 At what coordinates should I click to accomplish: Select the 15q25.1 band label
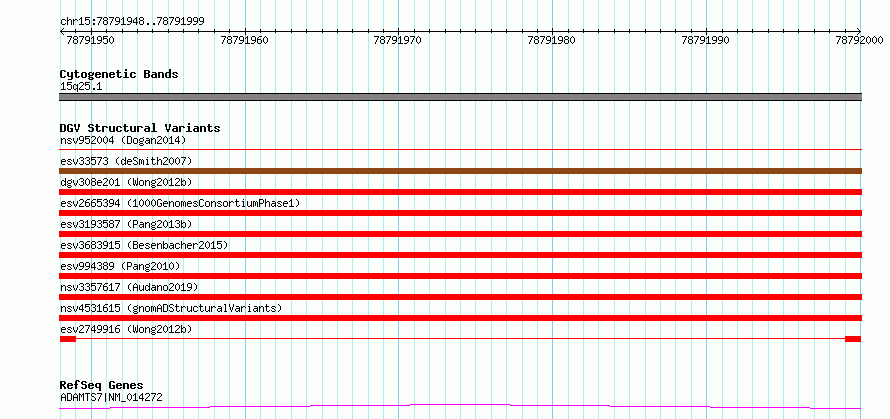click(x=81, y=87)
